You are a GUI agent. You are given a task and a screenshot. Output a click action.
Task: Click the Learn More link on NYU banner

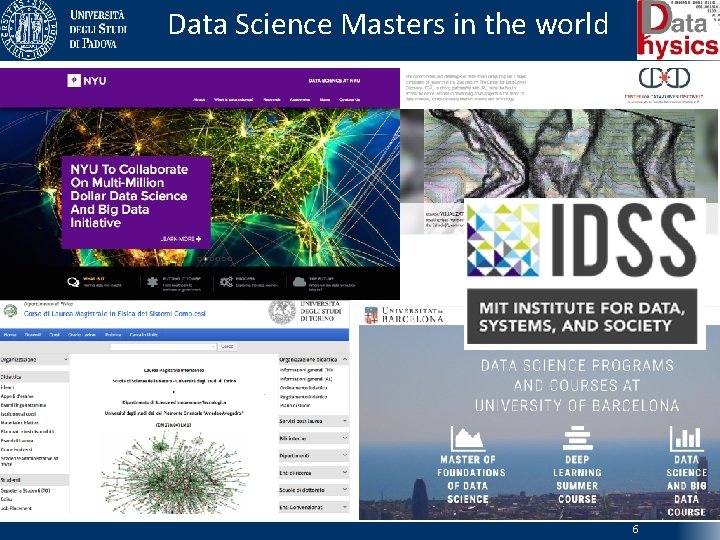(x=181, y=239)
